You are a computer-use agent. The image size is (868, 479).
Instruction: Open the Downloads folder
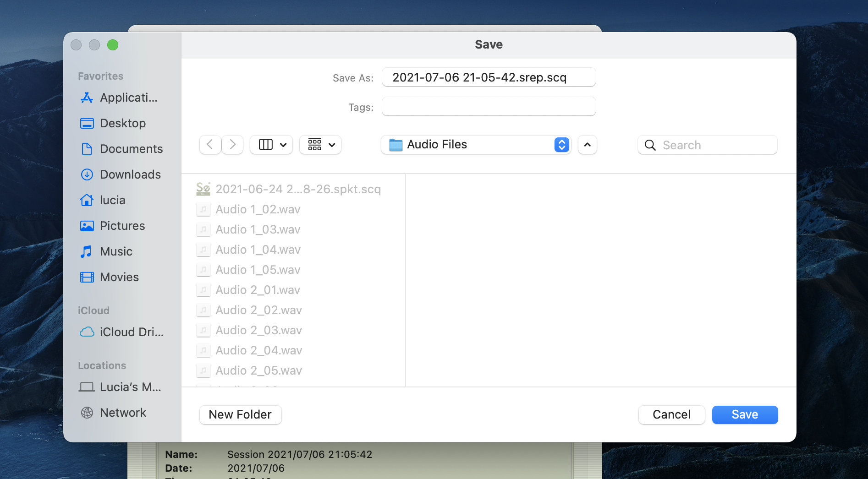pyautogui.click(x=121, y=174)
